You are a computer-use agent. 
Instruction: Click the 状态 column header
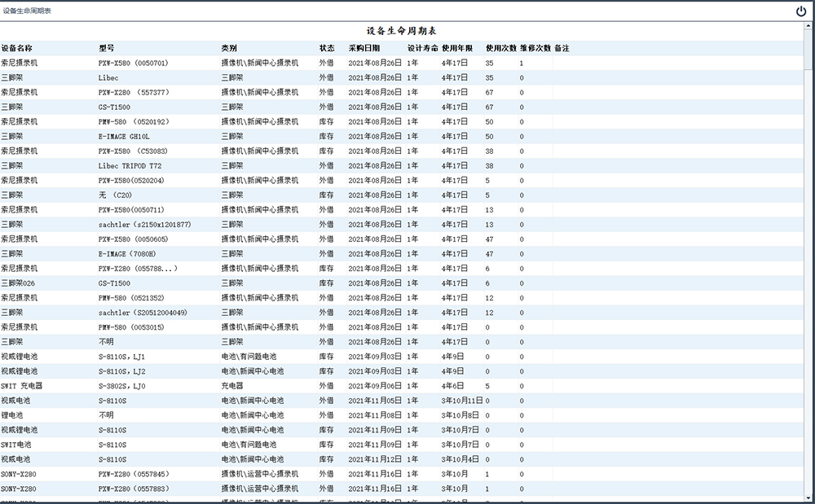point(327,48)
